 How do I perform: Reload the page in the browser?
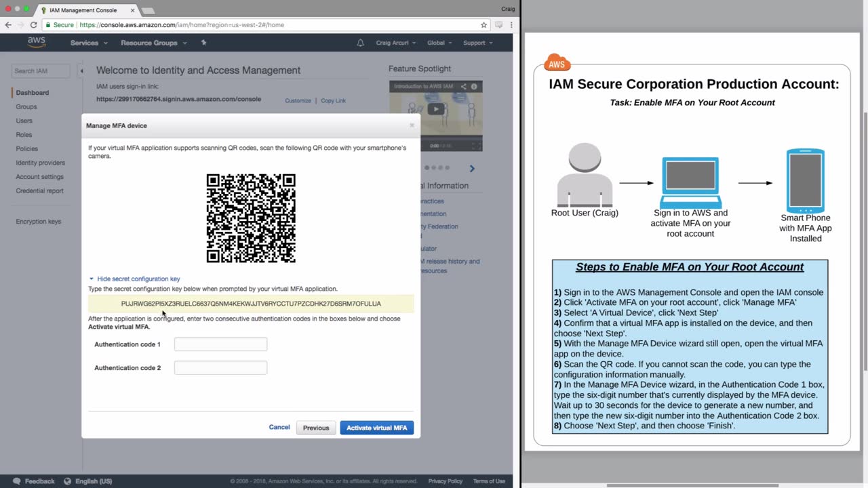33,25
